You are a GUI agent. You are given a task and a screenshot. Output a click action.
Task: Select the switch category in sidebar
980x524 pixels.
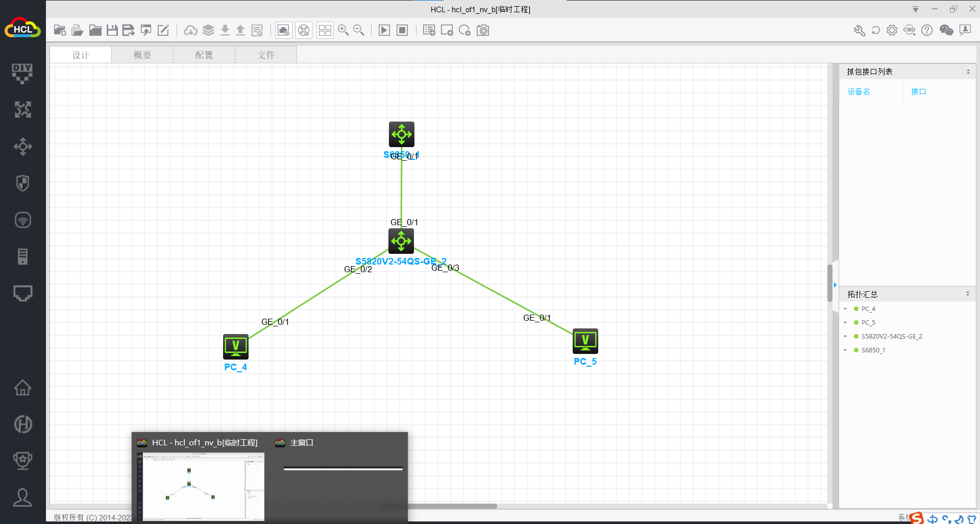tap(22, 147)
